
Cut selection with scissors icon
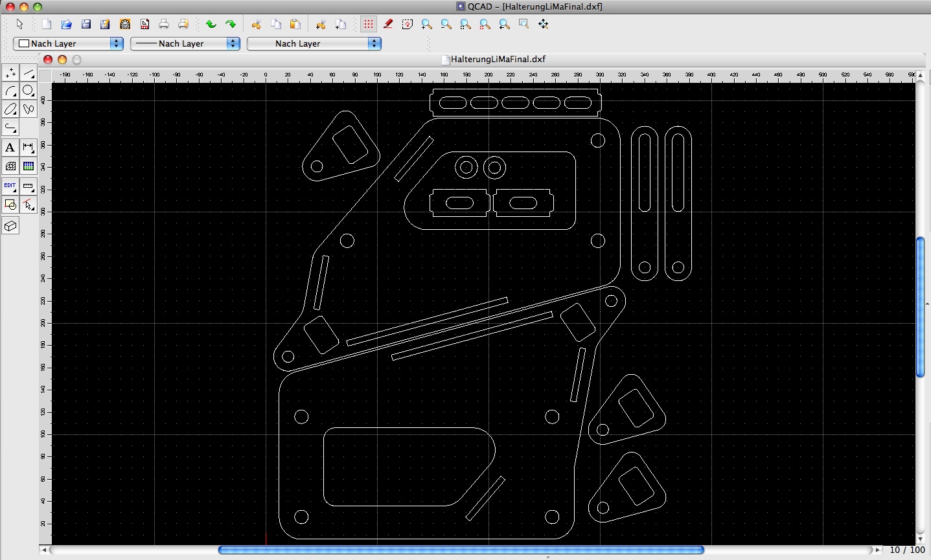click(x=256, y=24)
